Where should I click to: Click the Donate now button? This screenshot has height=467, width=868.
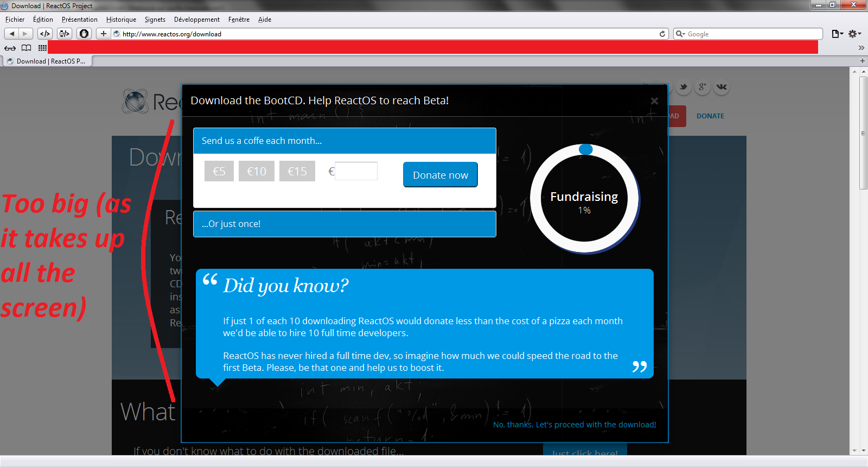point(441,175)
